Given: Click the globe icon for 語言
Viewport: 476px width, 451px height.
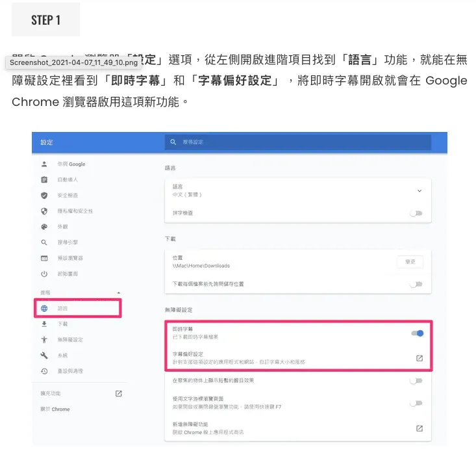Looking at the screenshot, I should pos(44,308).
